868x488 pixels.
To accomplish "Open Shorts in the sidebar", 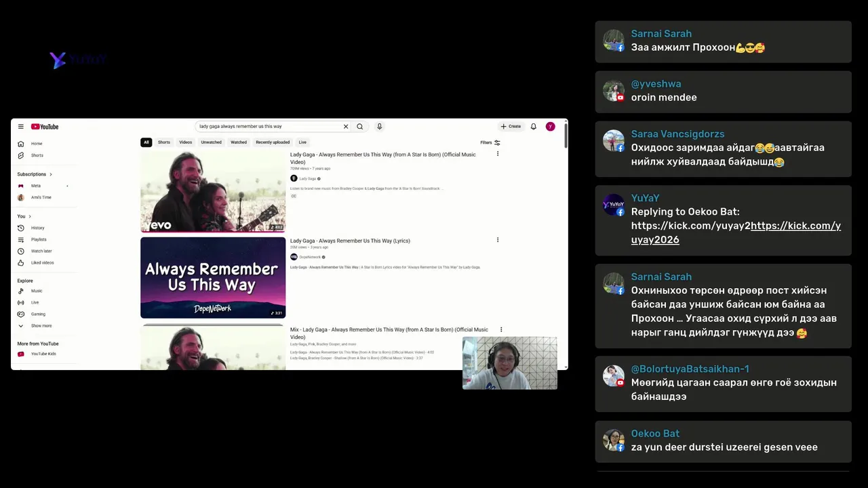I will point(37,155).
